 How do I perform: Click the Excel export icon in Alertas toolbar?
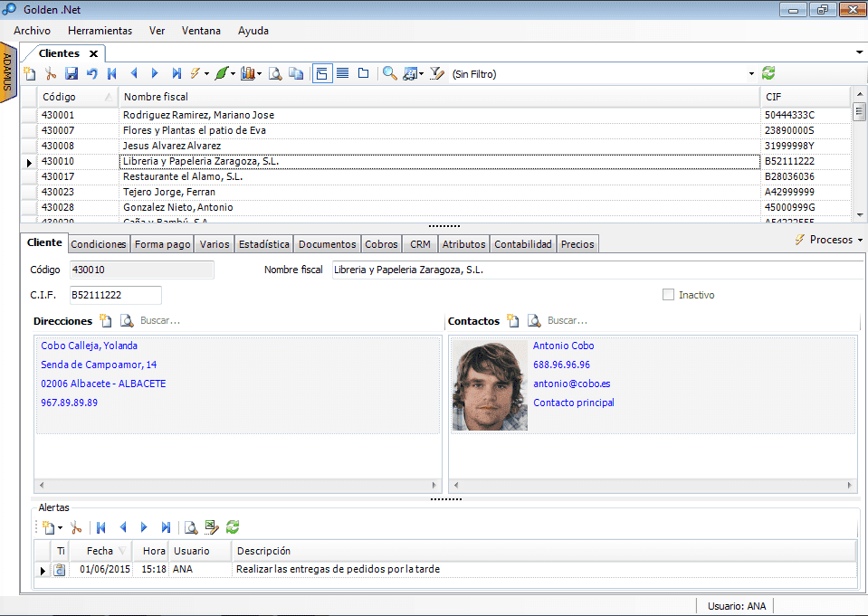(x=212, y=527)
